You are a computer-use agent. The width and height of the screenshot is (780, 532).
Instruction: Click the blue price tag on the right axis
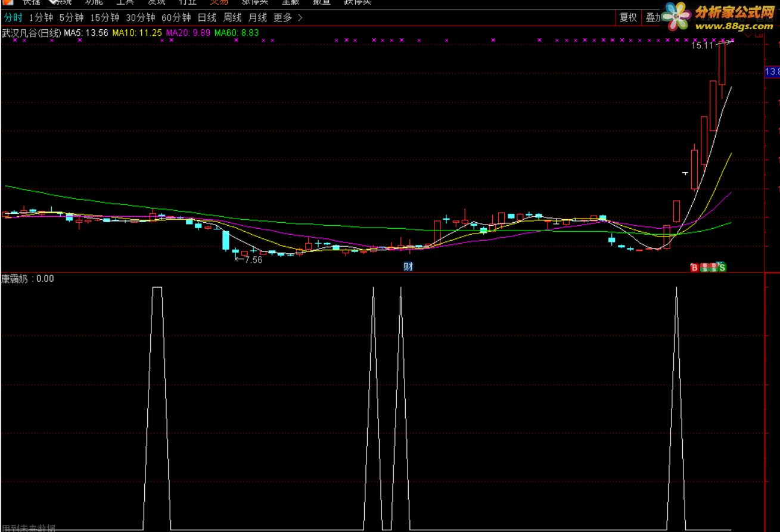click(x=772, y=72)
